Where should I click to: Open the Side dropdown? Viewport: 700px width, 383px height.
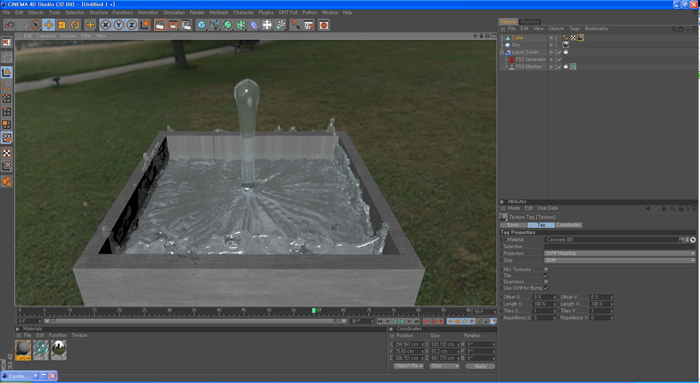620,260
